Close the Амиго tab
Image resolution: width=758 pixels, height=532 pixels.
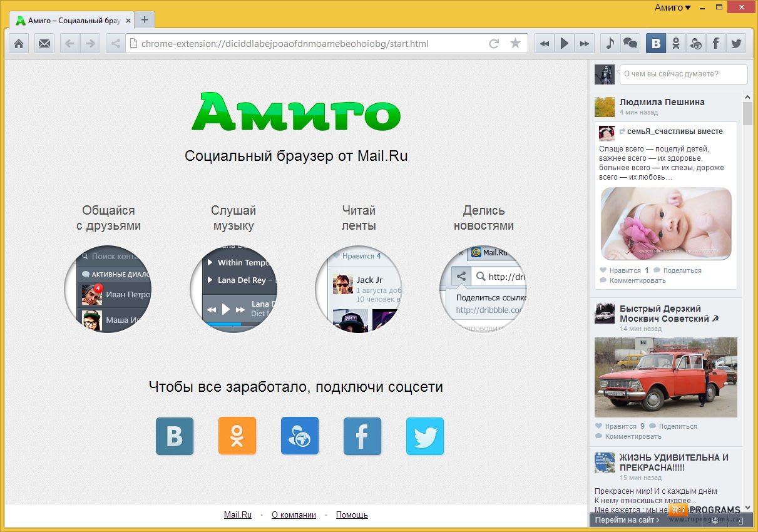point(128,21)
